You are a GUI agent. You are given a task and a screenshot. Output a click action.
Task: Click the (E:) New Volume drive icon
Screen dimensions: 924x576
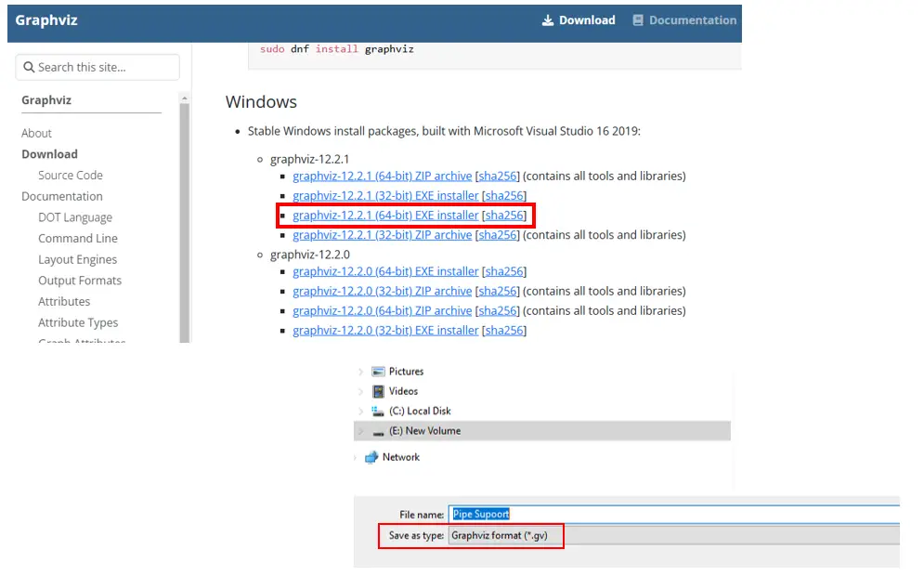tap(378, 432)
